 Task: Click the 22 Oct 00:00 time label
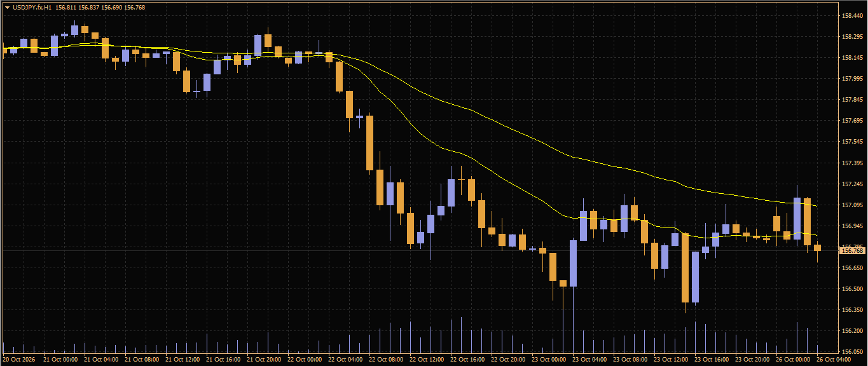click(305, 360)
